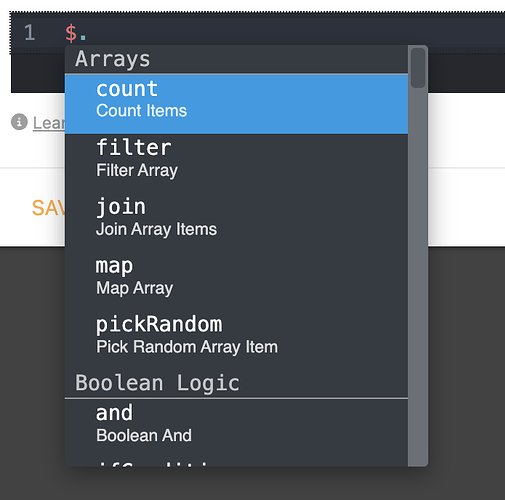The image size is (505, 500).
Task: Click the autocomplete list scrollbar thumb
Action: coord(418,68)
